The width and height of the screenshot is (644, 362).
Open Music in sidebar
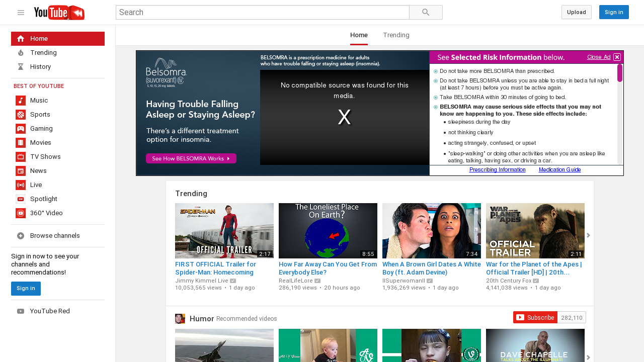click(58, 101)
